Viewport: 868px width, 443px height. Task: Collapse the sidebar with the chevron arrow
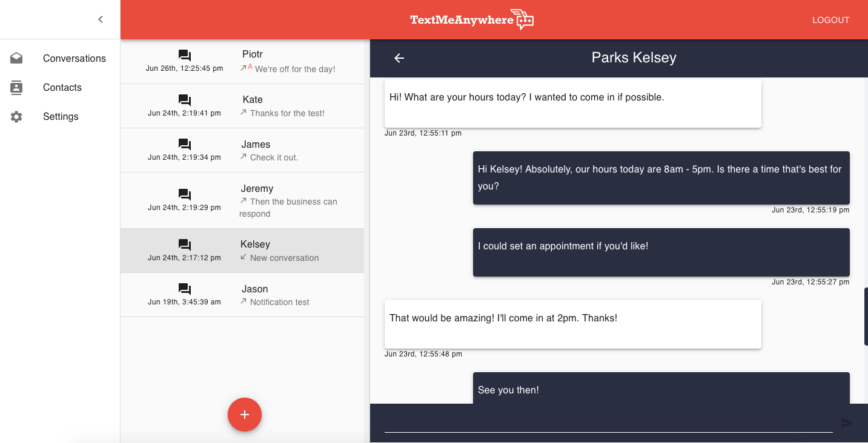click(101, 19)
